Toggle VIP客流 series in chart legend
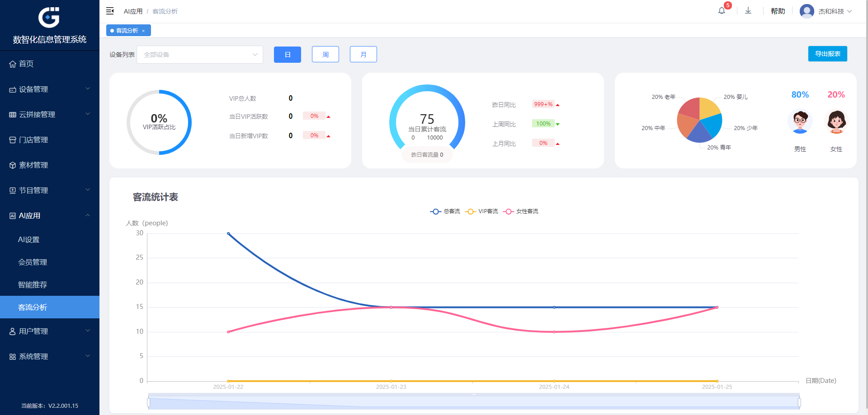Viewport: 868px width, 415px height. tap(481, 211)
